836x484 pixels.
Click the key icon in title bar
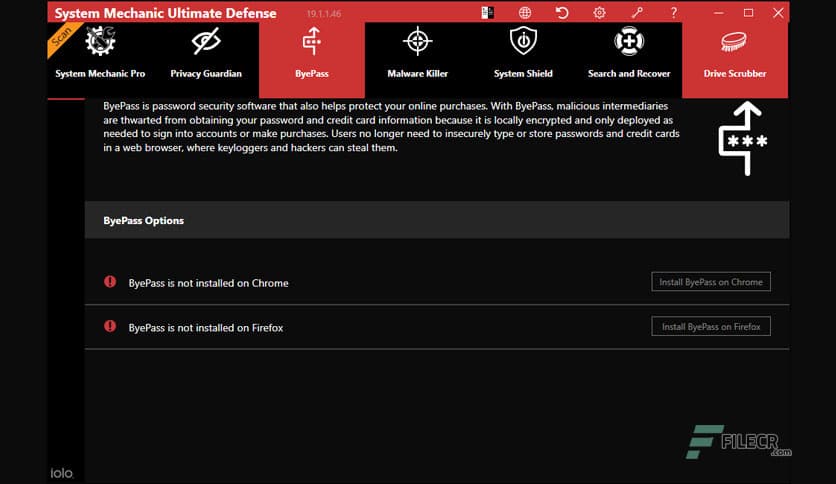pyautogui.click(x=637, y=12)
